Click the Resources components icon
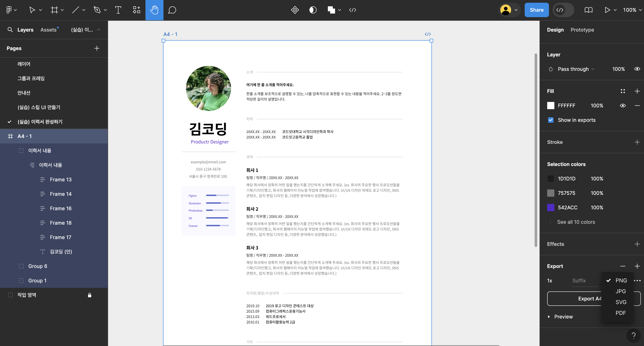 click(x=136, y=10)
